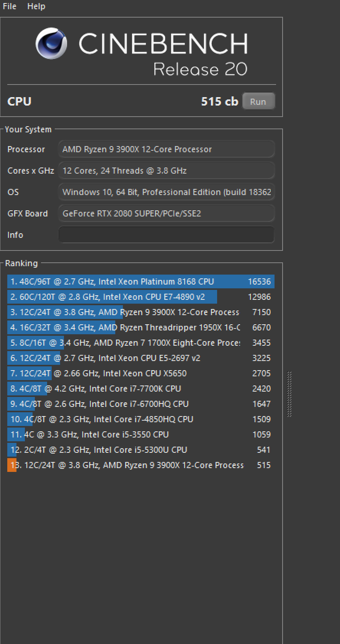The width and height of the screenshot is (340, 644).
Task: Click the Ranking section heading
Action: pyautogui.click(x=21, y=263)
